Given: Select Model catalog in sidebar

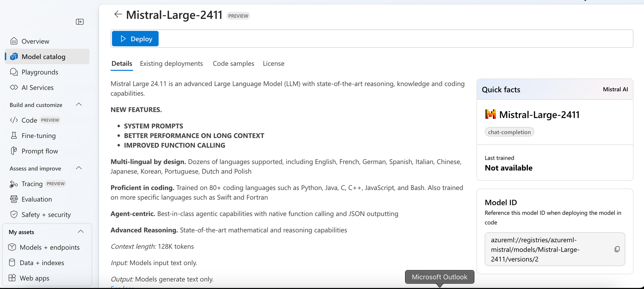Looking at the screenshot, I should tap(47, 56).
